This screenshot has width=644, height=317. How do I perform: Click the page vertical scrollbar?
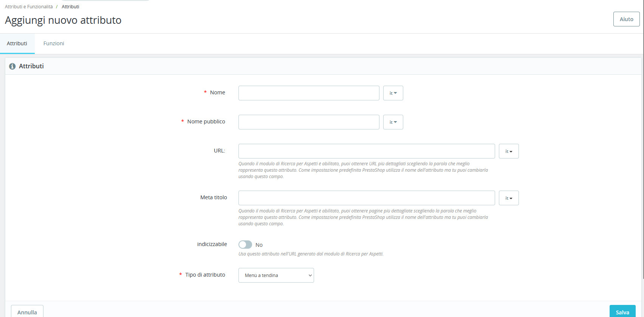tap(643, 140)
